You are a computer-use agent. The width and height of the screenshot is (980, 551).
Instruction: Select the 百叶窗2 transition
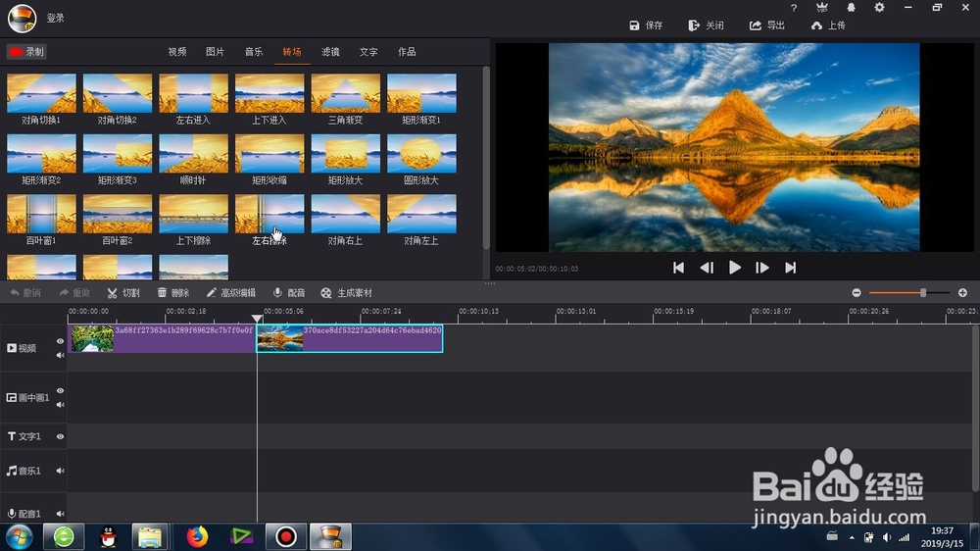pyautogui.click(x=118, y=220)
